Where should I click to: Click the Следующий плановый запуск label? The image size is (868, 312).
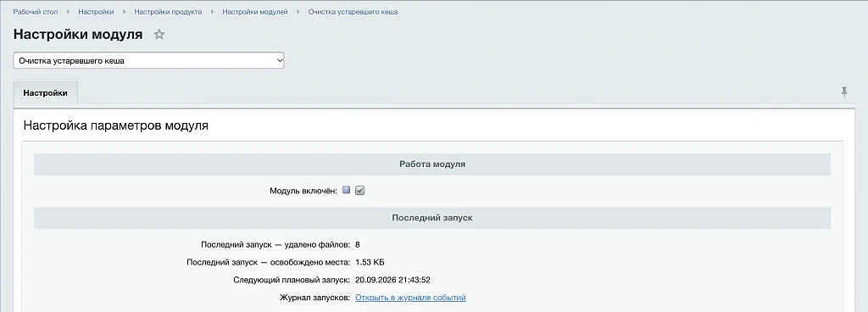pos(292,280)
